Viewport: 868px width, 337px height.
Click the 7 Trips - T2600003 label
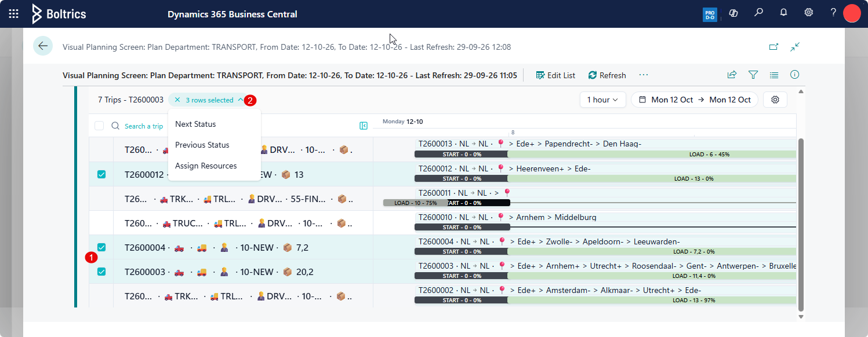(x=131, y=100)
